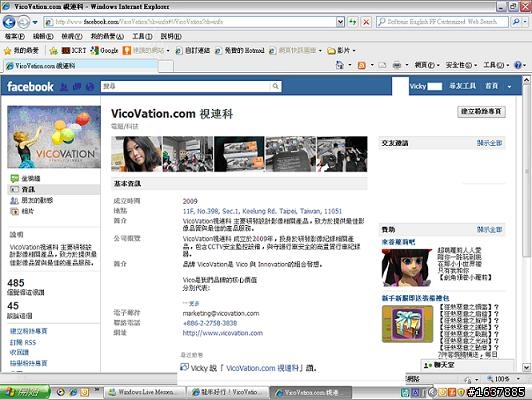Open the 影片 folder on favorites bar
Screen dimensions: 532x400
(x=341, y=51)
